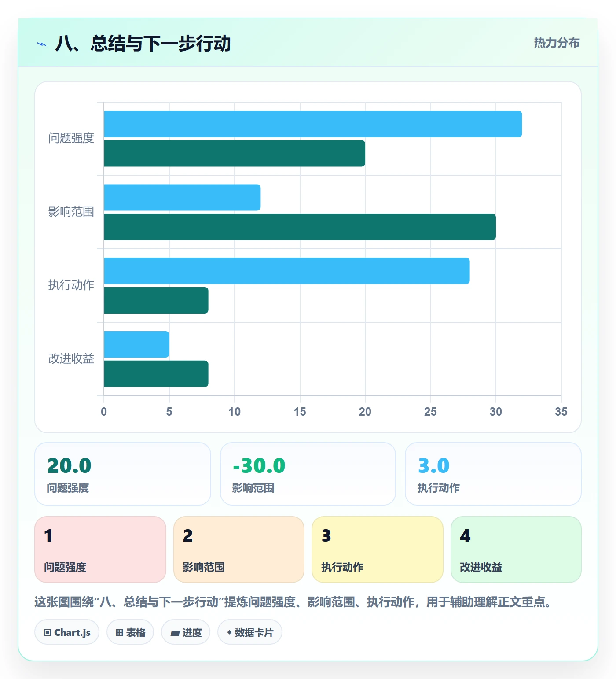Click the lightning icon beside the heading
The width and height of the screenshot is (616, 679).
(42, 44)
